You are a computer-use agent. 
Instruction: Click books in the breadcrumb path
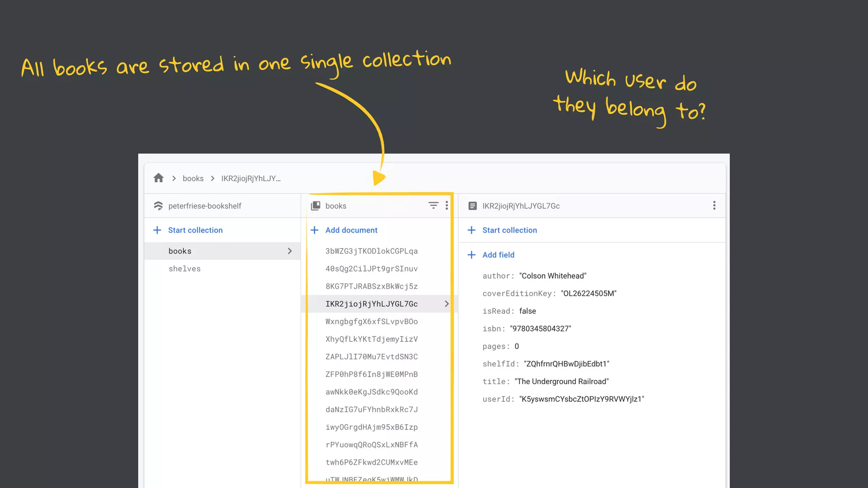click(193, 178)
